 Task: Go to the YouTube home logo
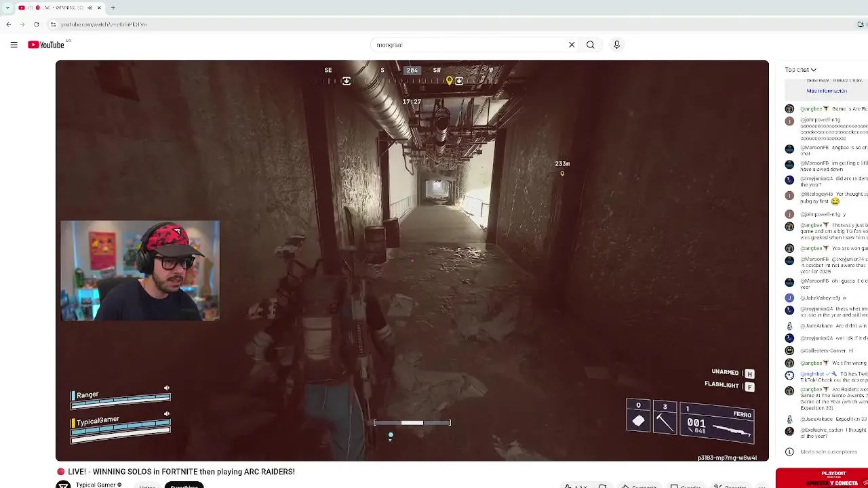coord(46,45)
